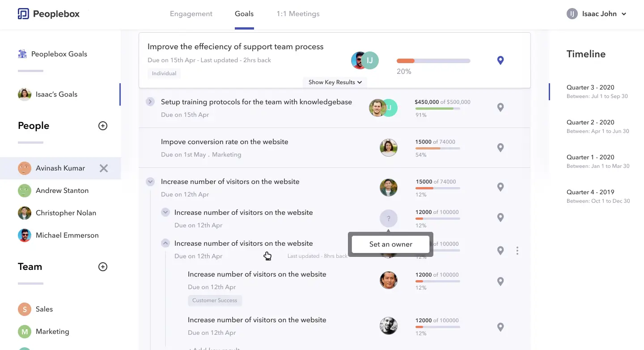Image resolution: width=644 pixels, height=350 pixels.
Task: Remove Avinash Kumar with the X icon
Action: (104, 168)
